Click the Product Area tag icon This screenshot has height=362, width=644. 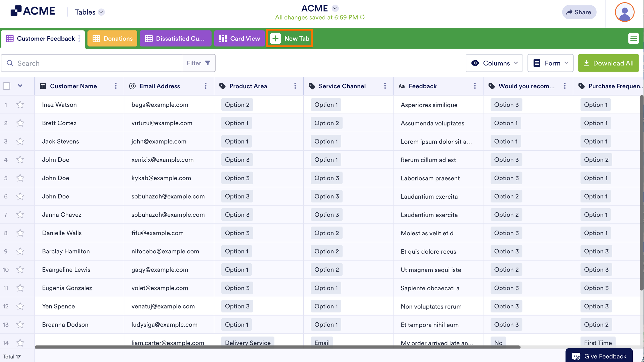click(222, 86)
